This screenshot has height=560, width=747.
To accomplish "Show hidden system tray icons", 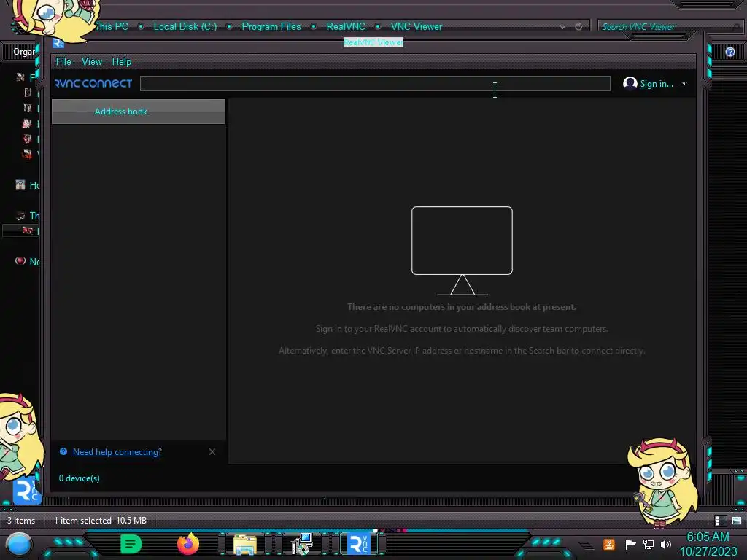I will coord(586,545).
